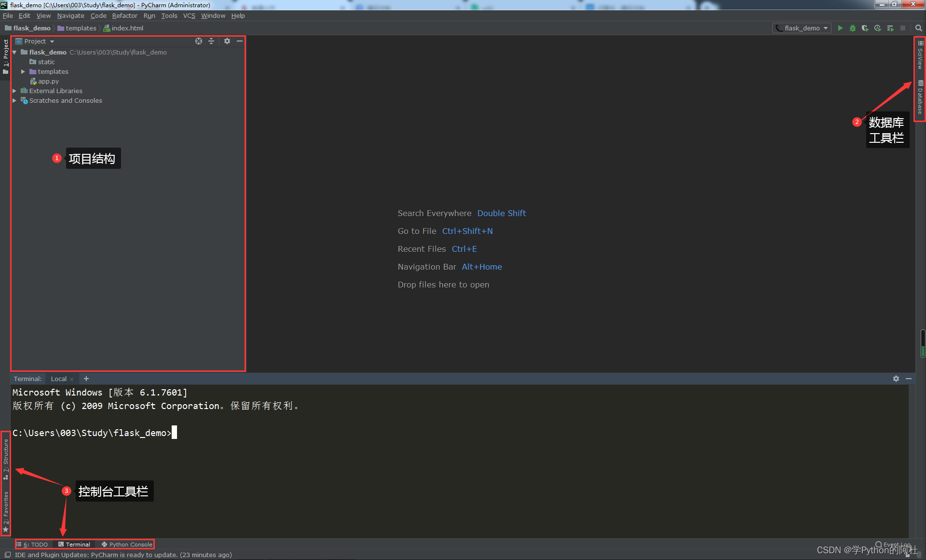This screenshot has width=926, height=560.
Task: Click the Debug button icon
Action: tap(853, 28)
